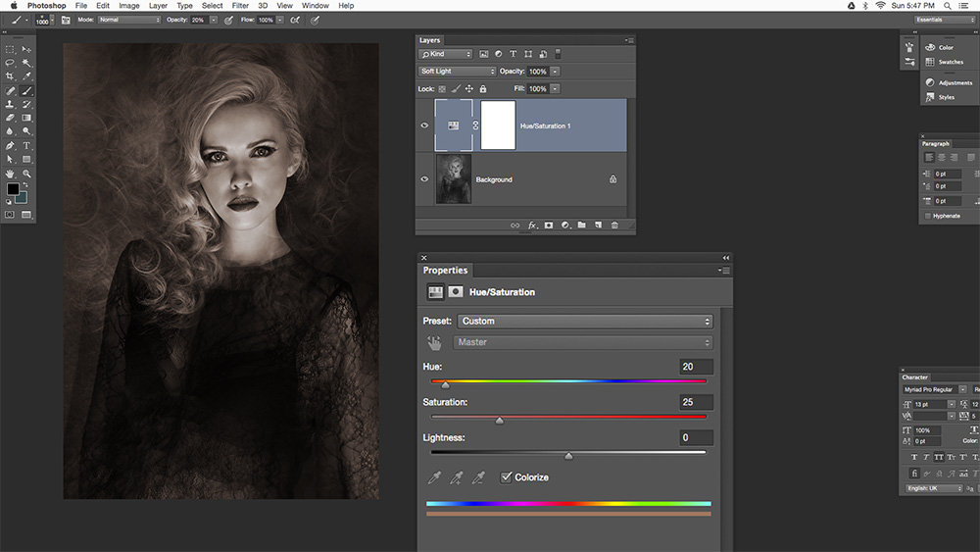Viewport: 980px width, 552px height.
Task: Hide the Hue/Saturation 1 layer
Action: click(x=425, y=125)
